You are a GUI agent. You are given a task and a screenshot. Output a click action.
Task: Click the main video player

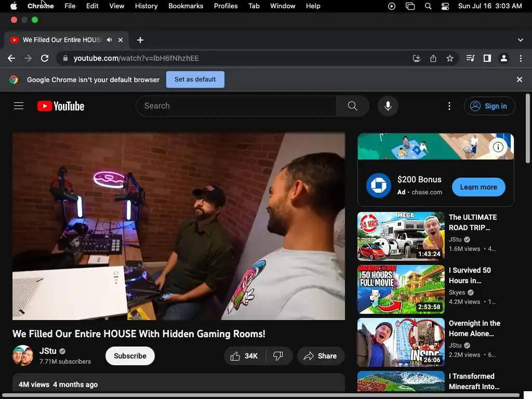point(179,227)
